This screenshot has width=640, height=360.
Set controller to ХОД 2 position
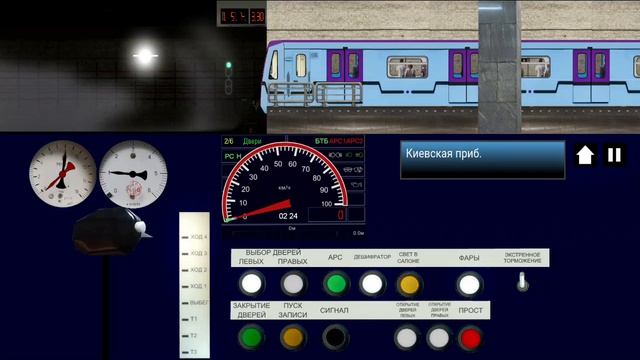click(x=195, y=270)
